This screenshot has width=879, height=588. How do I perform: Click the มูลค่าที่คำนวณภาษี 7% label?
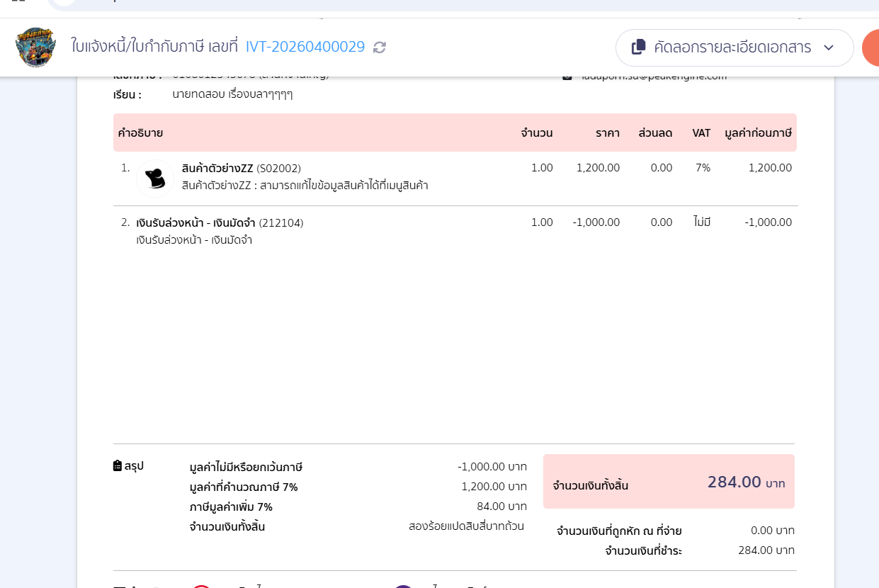coord(244,487)
